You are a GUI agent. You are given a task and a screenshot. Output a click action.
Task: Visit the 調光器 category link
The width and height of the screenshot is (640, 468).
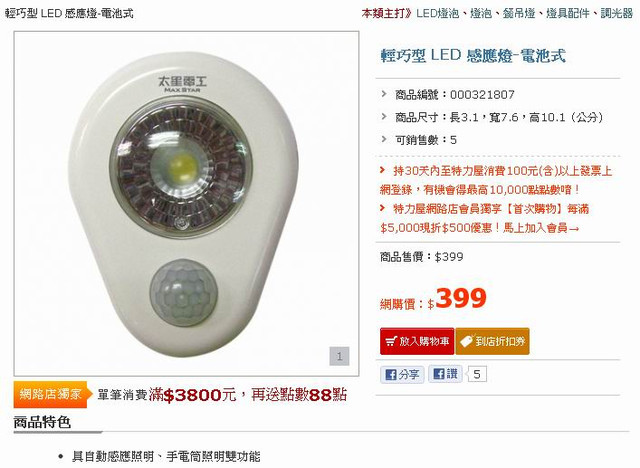point(616,13)
